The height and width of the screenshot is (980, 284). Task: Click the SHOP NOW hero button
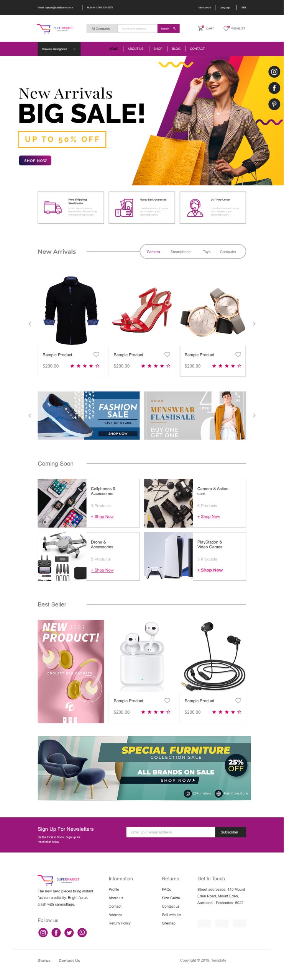click(35, 160)
